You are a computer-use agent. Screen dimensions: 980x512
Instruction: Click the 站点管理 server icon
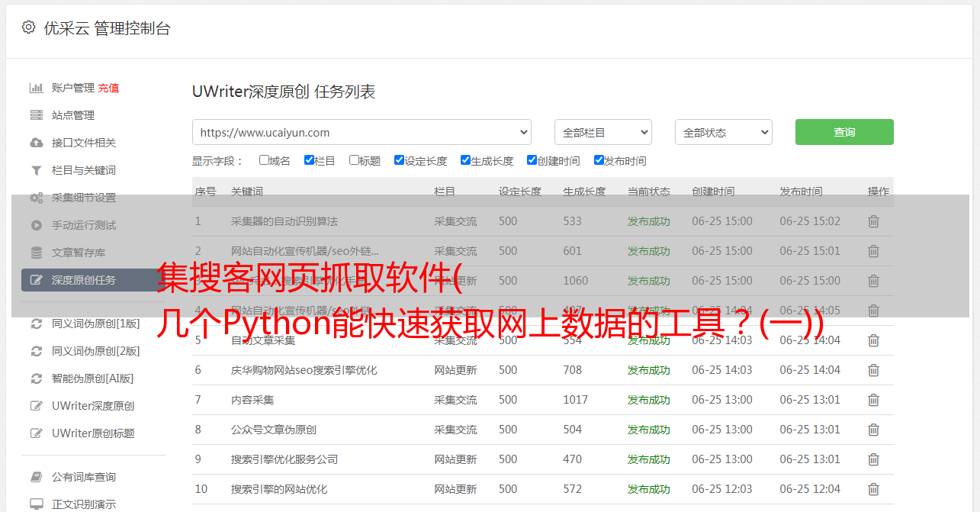click(36, 115)
